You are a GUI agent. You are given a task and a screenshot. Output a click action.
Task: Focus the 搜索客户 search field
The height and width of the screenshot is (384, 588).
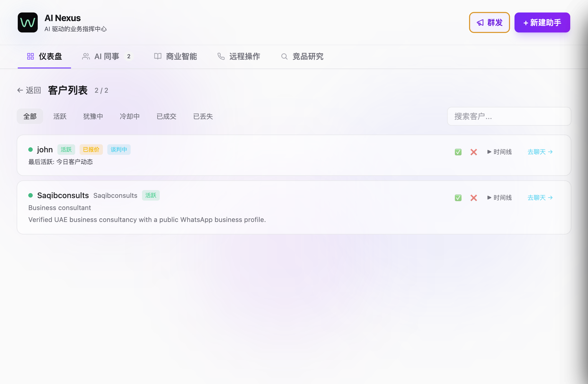pos(509,116)
